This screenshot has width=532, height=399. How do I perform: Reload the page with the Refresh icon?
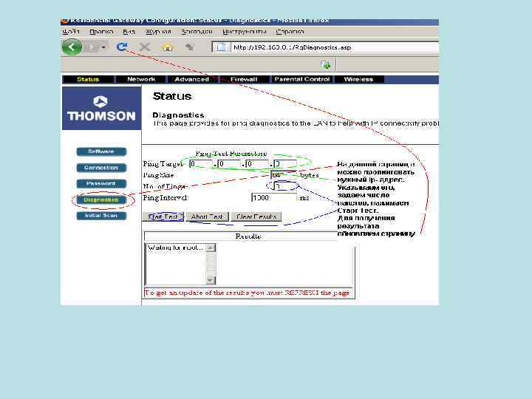click(x=122, y=47)
